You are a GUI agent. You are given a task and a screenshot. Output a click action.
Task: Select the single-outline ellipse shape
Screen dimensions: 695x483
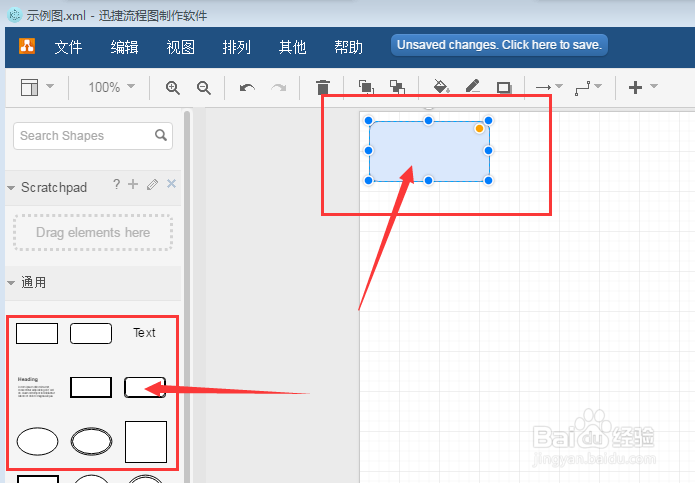pyautogui.click(x=37, y=441)
